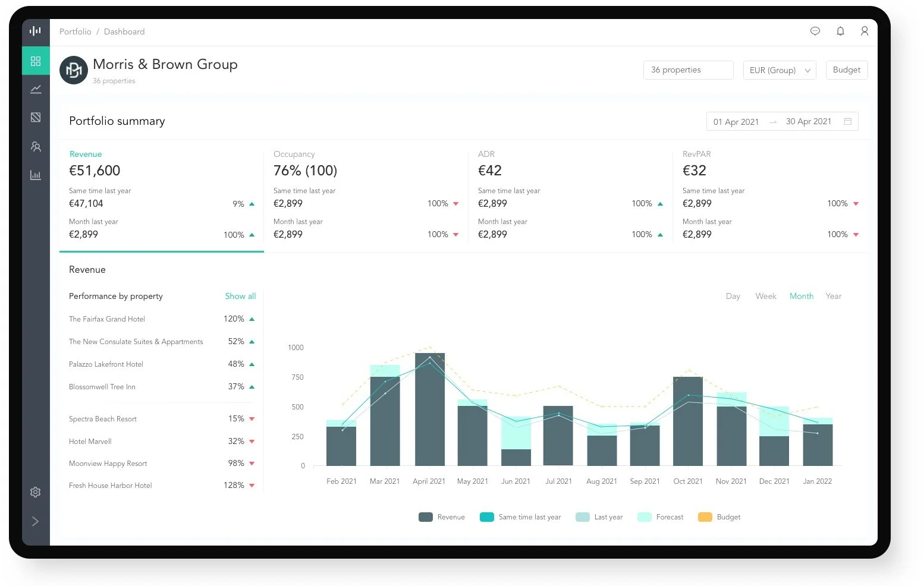This screenshot has width=924, height=586.
Task: Click the Performance by property heading
Action: coord(116,296)
